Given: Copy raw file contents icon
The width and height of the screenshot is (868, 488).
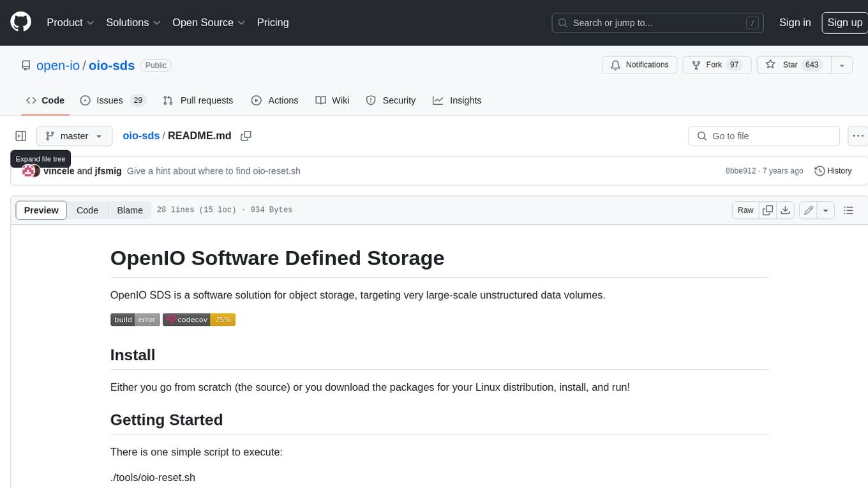Looking at the screenshot, I should click(x=768, y=210).
